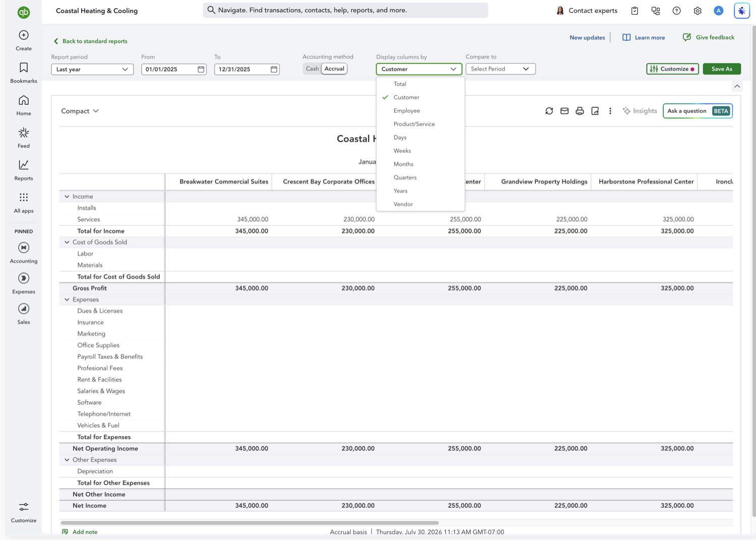The height and width of the screenshot is (540, 756).
Task: Click Contact experts in the header
Action: pos(587,11)
